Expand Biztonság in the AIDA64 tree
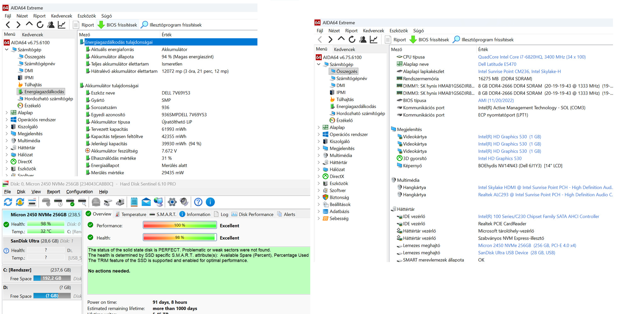 (319, 198)
